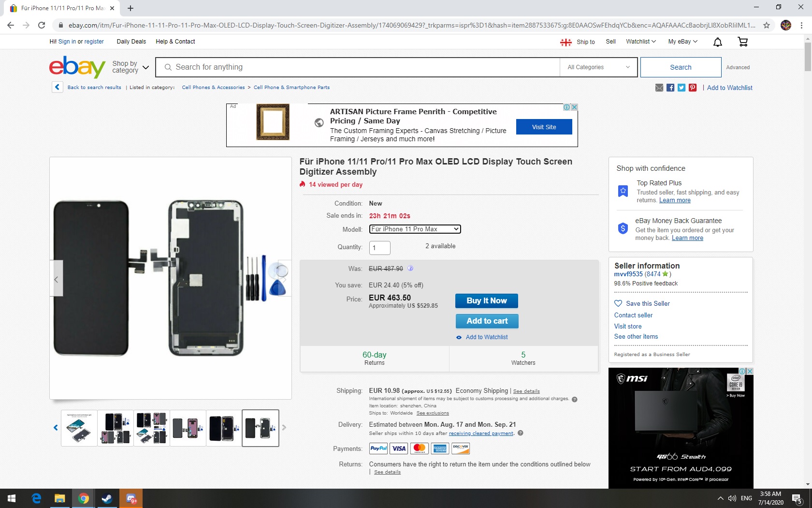This screenshot has height=508, width=812.
Task: Open Steam from the taskbar
Action: click(107, 498)
